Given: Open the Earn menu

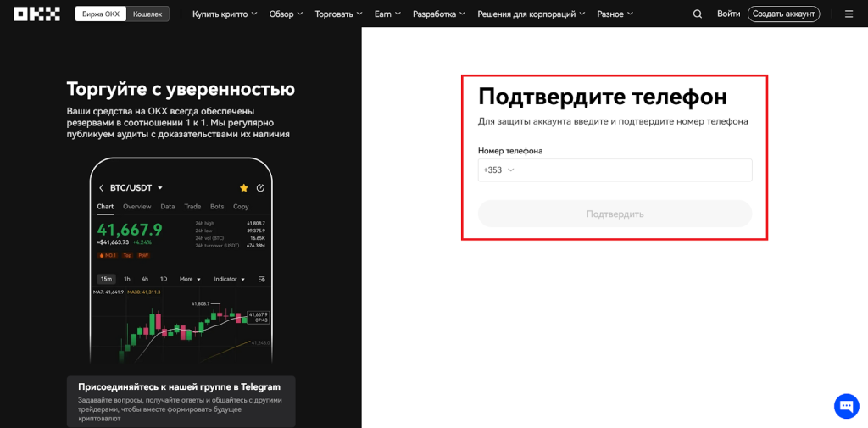Looking at the screenshot, I should 387,14.
